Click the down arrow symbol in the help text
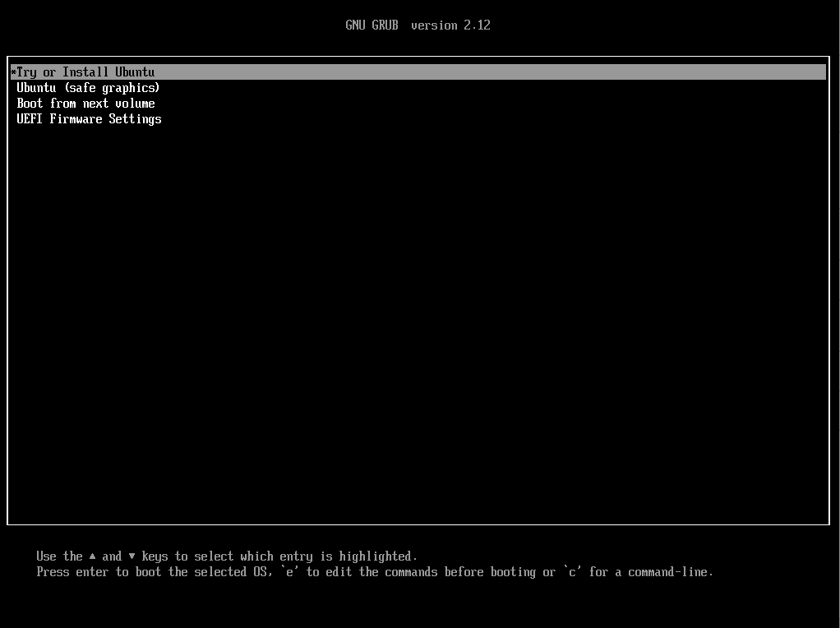840x628 pixels. (x=132, y=556)
